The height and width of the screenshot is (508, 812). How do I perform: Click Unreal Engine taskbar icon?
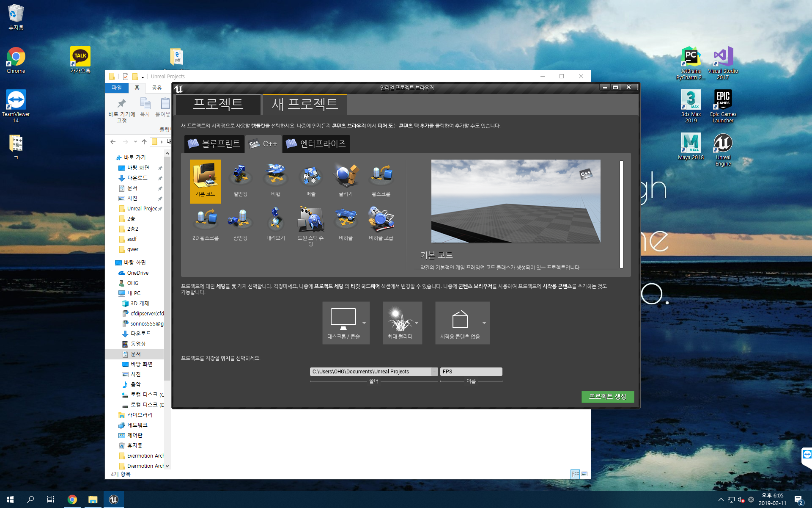tap(113, 500)
